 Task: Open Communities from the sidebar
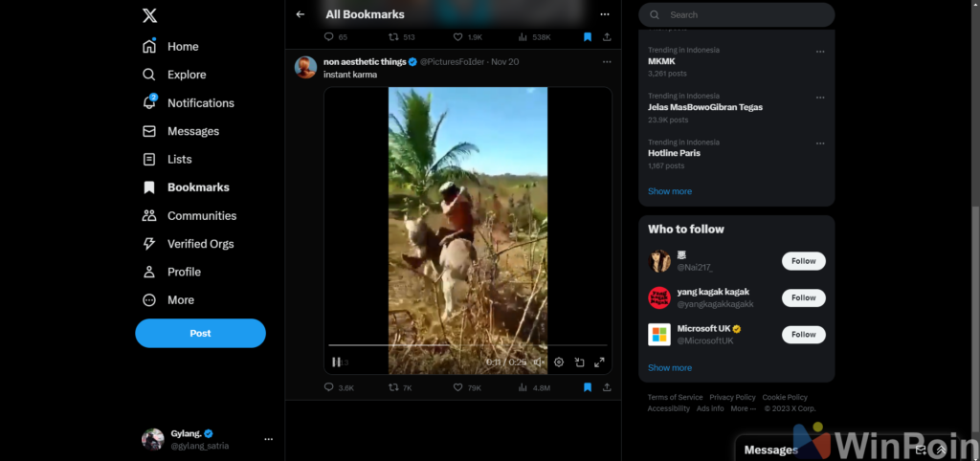click(x=201, y=216)
